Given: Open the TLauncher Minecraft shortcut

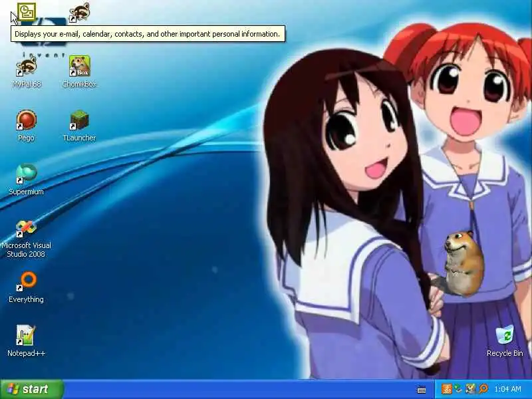Looking at the screenshot, I should (x=79, y=126).
